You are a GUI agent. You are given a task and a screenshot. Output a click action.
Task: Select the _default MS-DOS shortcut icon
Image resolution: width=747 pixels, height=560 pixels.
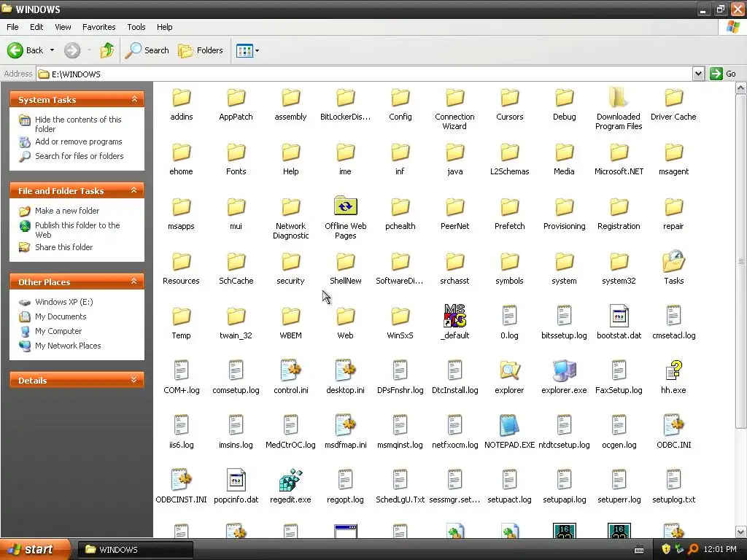click(x=454, y=316)
